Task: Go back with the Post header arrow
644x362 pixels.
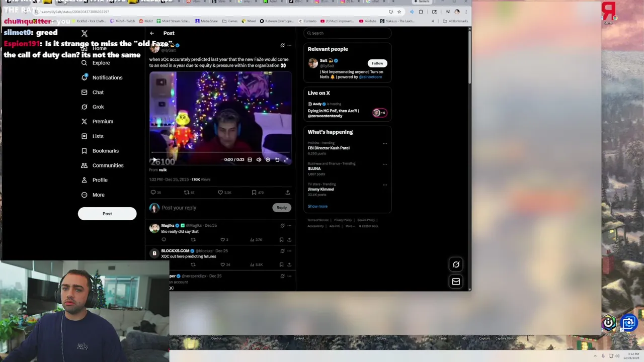Action: pyautogui.click(x=152, y=33)
